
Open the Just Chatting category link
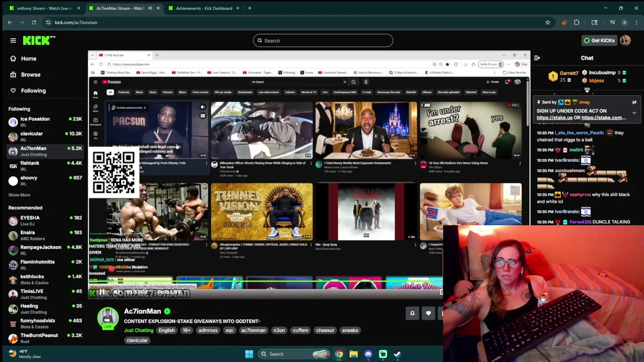pos(138,331)
